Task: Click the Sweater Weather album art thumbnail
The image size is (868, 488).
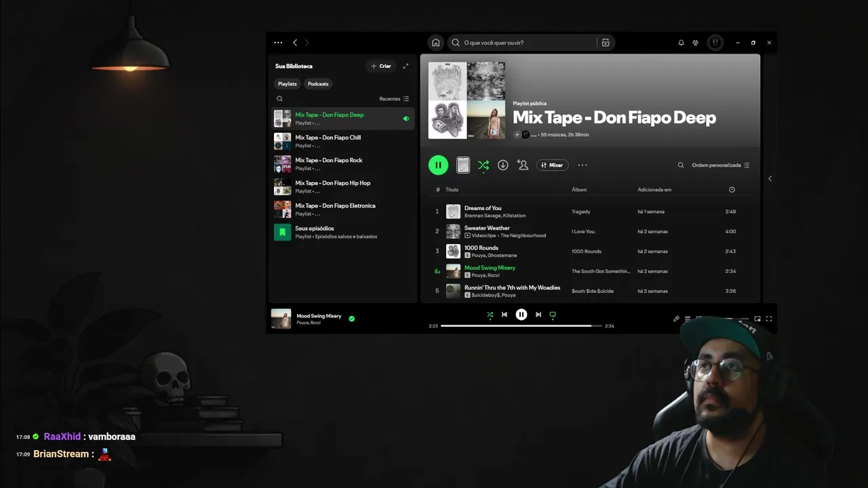Action: pos(453,232)
